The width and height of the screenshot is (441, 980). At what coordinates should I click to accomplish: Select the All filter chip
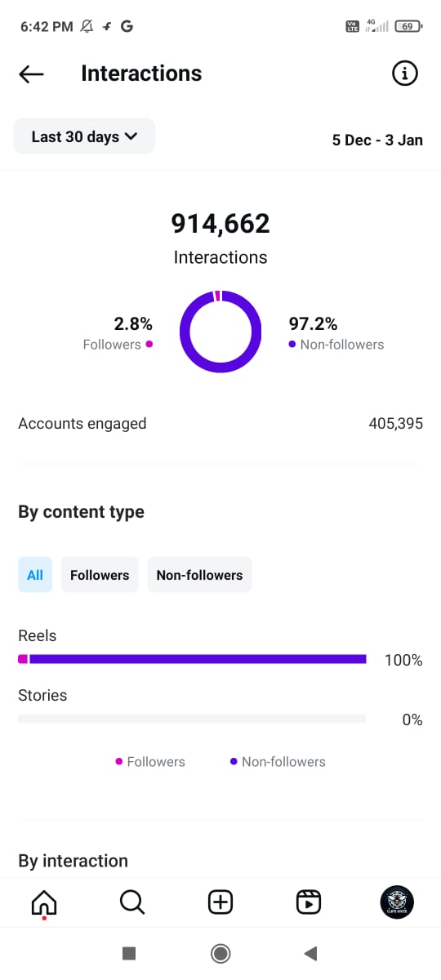click(x=35, y=575)
